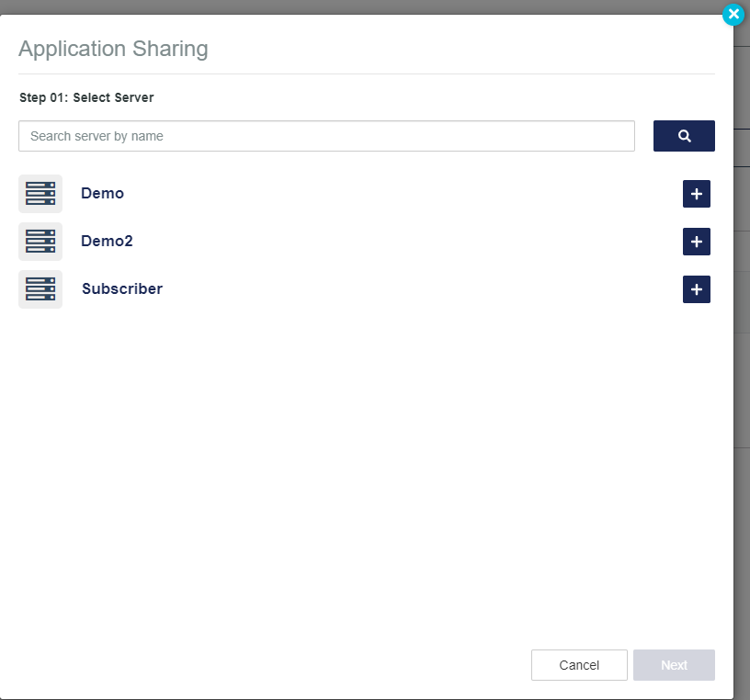Screen dimensions: 750x700
Task: Click the Application Sharing heading
Action: tap(113, 49)
